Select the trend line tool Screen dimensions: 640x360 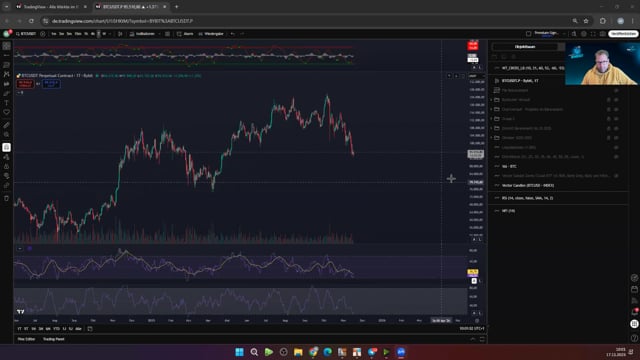click(x=7, y=55)
